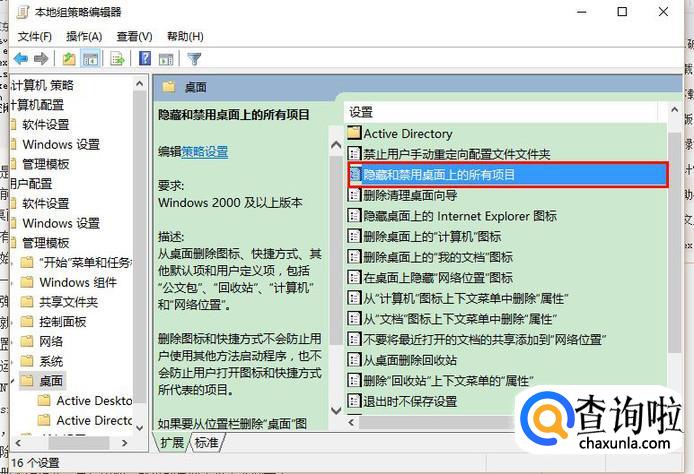
Task: Click the 设置 column header
Action: pos(501,112)
